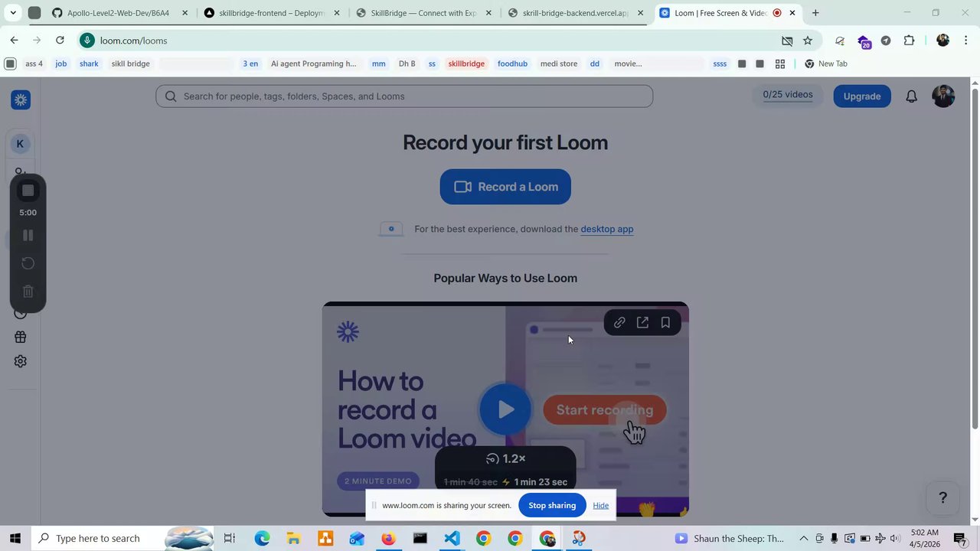The image size is (980, 551).
Task: Switch to skillbridge-frontend Deployment tab
Action: click(272, 13)
